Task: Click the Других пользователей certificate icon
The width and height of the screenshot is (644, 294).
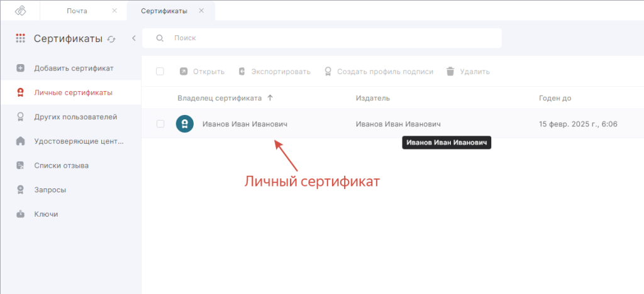Action: [x=21, y=117]
